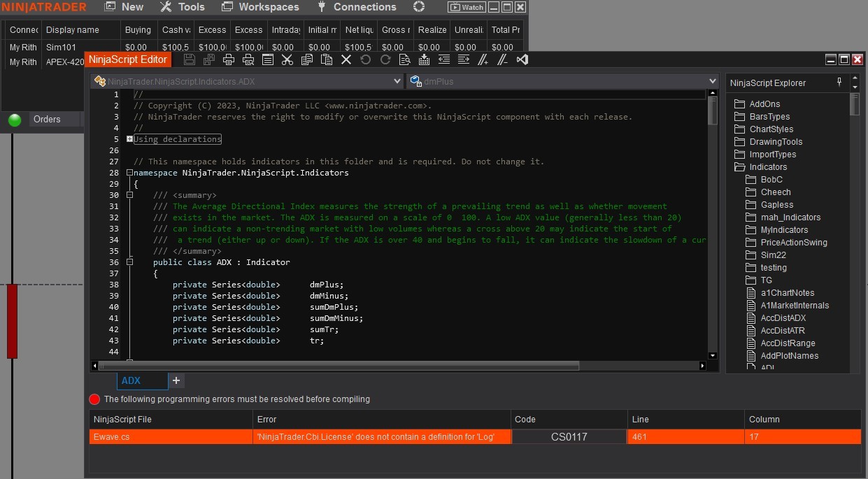Screen dimensions: 868x479
Task: Click the Line column header
Action: click(685, 420)
